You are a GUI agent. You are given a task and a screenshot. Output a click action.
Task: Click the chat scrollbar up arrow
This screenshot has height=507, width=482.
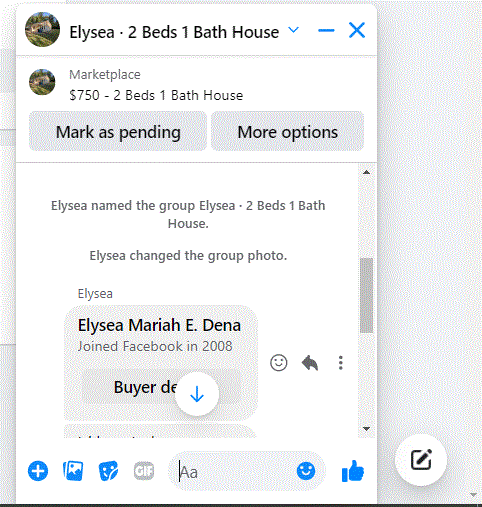pyautogui.click(x=366, y=172)
